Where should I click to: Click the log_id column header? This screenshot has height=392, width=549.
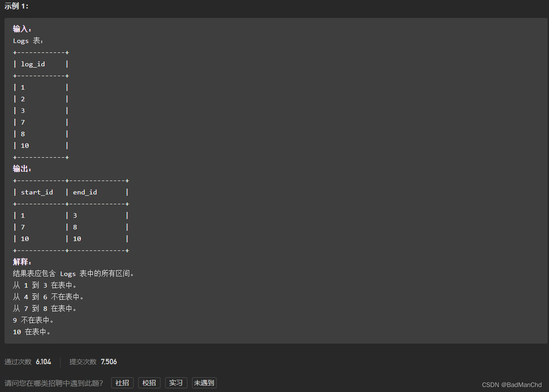33,64
